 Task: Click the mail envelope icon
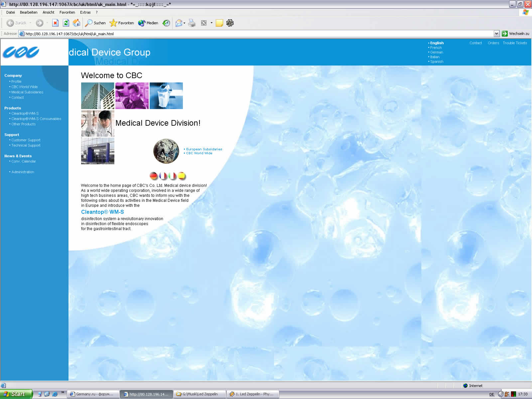[179, 23]
